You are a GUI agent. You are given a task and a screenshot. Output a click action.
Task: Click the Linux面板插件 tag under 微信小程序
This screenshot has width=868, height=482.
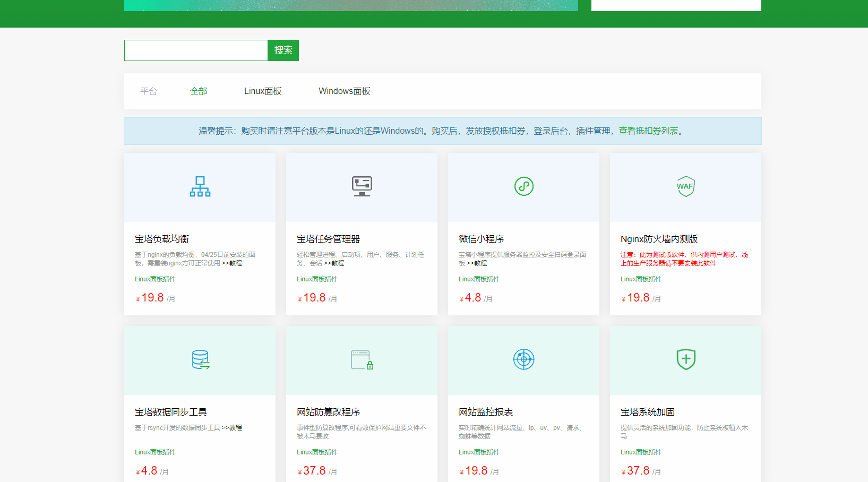(x=479, y=279)
